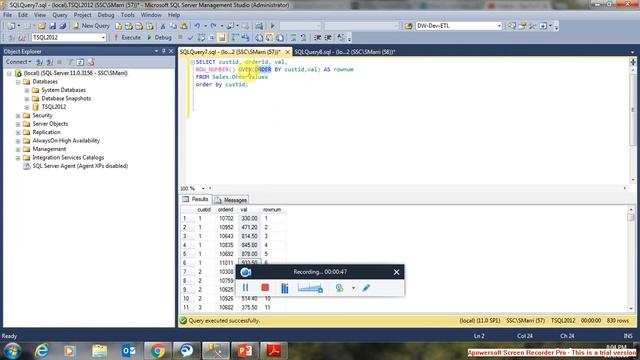
Task: Open the View menu
Action: [x=40, y=15]
